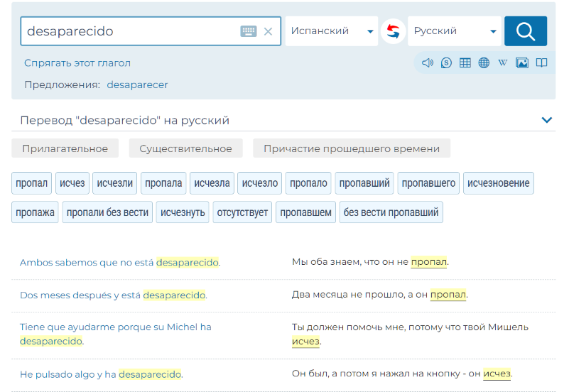This screenshot has height=392, width=569.
Task: Open the dictionary book icon
Action: [x=541, y=62]
